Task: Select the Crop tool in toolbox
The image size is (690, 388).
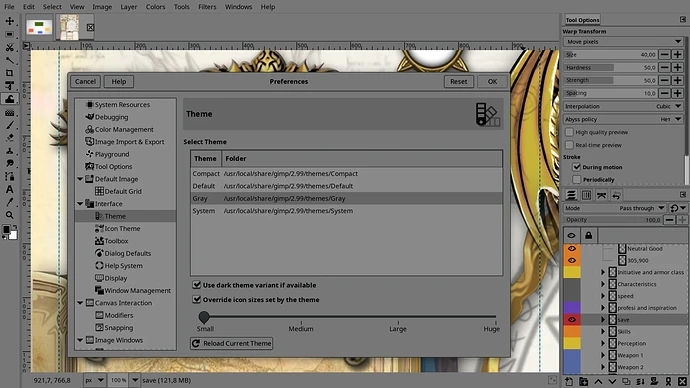Action: click(9, 73)
